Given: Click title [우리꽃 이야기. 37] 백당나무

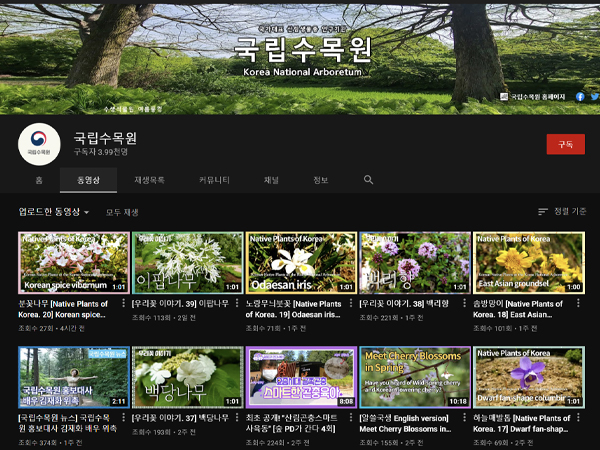Looking at the screenshot, I should [180, 418].
